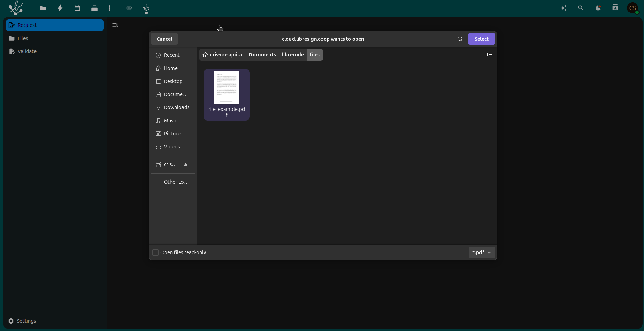644x331 pixels.
Task: Navigate to Documents breadcrumb
Action: click(262, 55)
